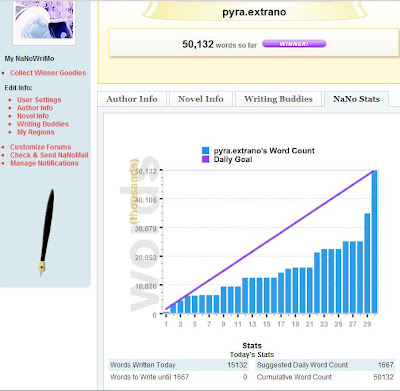
Task: Click the 20,053 y-axis label
Action: [x=145, y=257]
